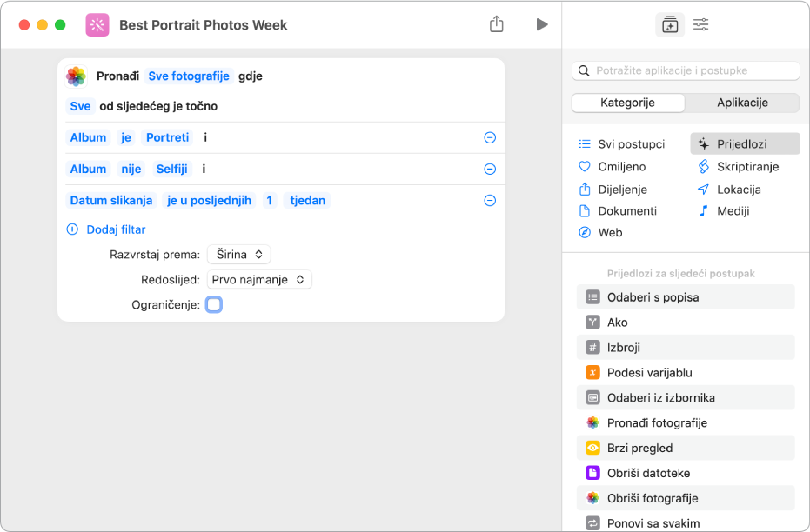Show the shortcut settings sliders icon
Screen dimensions: 810x532
coord(700,25)
